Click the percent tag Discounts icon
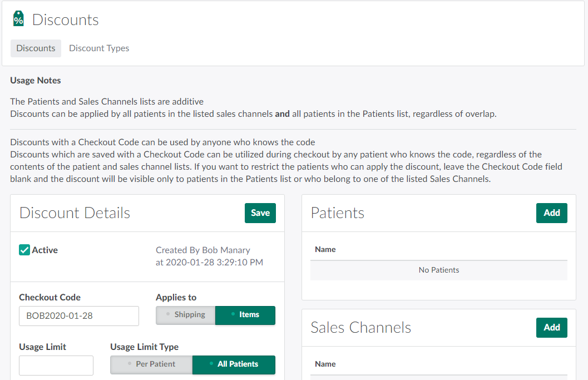This screenshot has width=588, height=380. coord(18,19)
